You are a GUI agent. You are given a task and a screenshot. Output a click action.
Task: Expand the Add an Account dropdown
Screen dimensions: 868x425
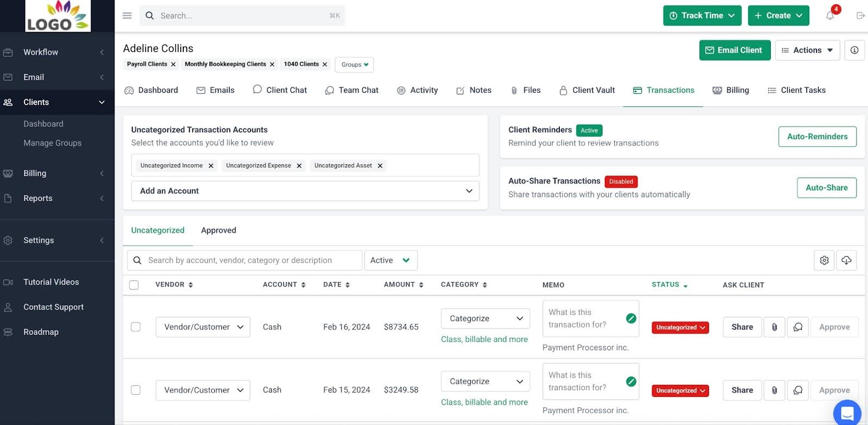tap(305, 191)
